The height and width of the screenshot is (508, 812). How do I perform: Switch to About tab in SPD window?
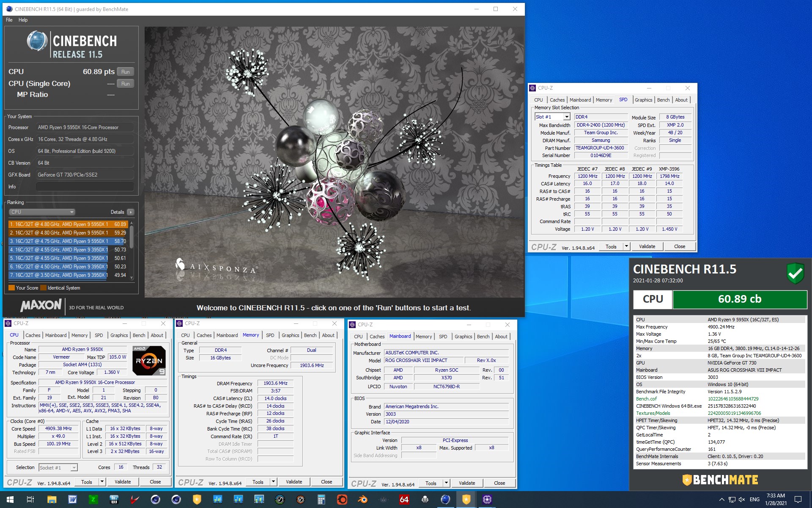point(681,100)
